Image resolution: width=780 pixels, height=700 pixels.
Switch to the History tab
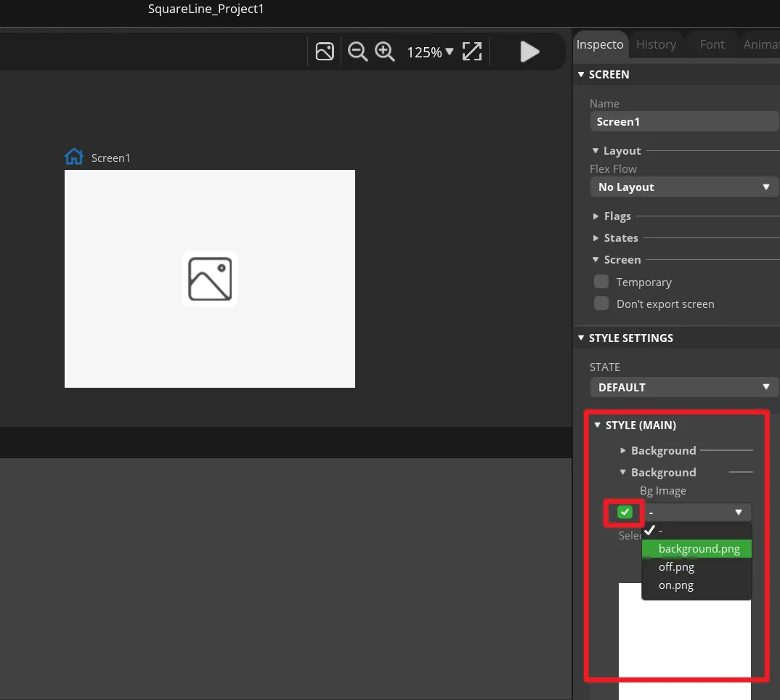click(656, 44)
